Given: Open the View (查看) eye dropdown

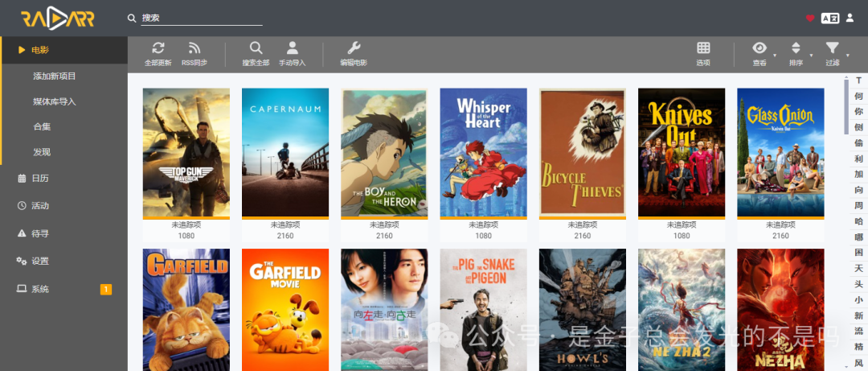Looking at the screenshot, I should point(759,48).
